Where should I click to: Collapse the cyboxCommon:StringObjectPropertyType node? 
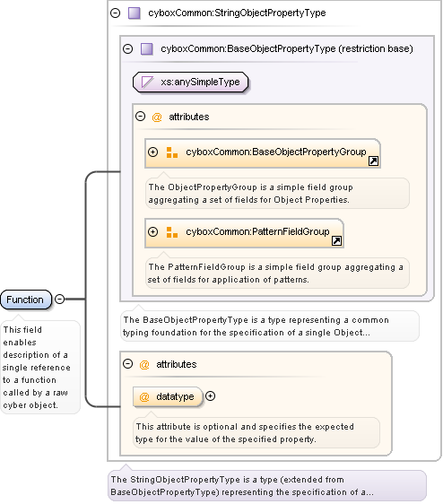pyautogui.click(x=115, y=13)
